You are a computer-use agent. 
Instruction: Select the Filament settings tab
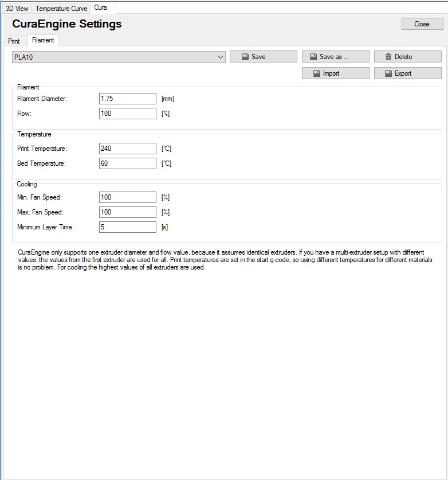point(43,40)
